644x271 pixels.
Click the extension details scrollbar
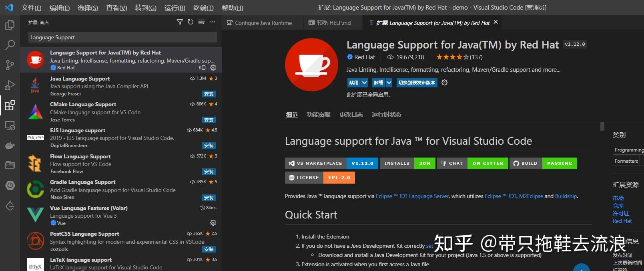click(602, 127)
